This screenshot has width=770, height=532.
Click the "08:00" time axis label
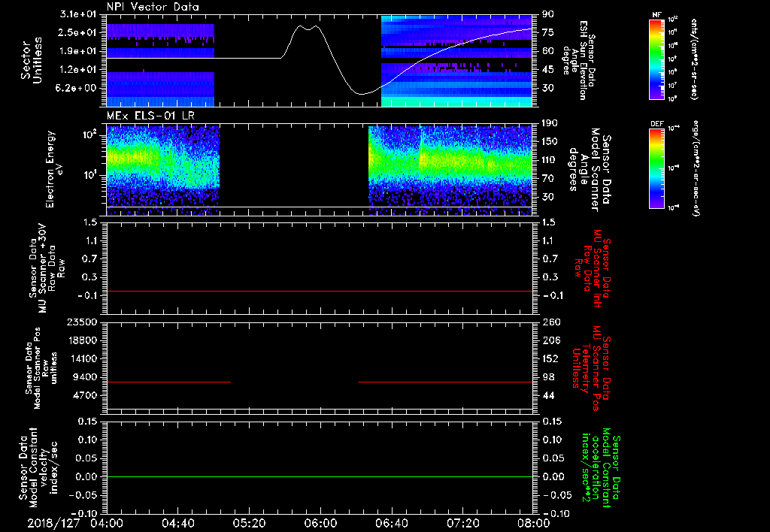point(534,523)
